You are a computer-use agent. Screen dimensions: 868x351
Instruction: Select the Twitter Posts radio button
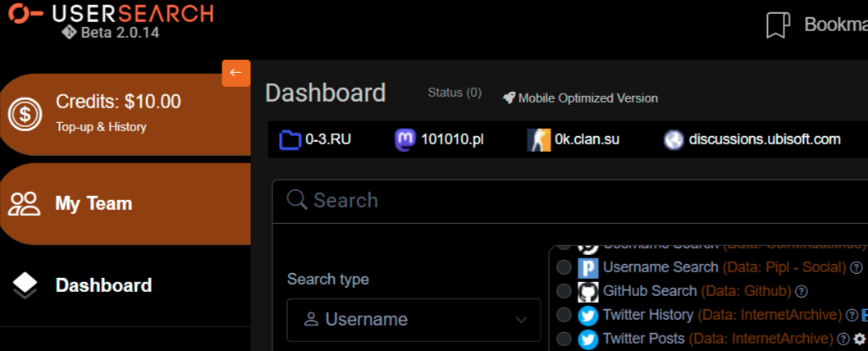coord(564,340)
